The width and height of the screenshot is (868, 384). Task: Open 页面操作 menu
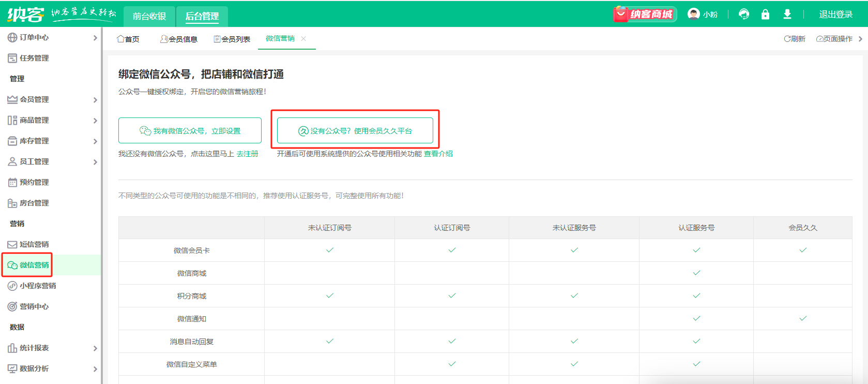tap(834, 39)
